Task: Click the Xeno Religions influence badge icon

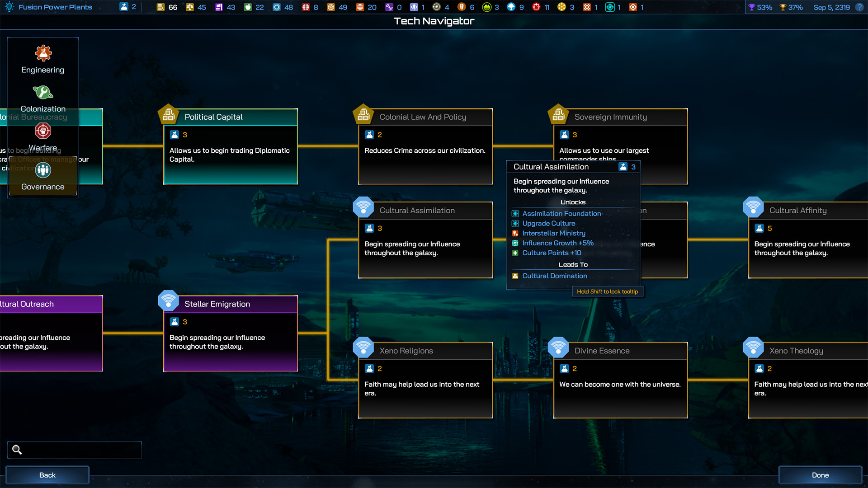Action: coord(363,347)
